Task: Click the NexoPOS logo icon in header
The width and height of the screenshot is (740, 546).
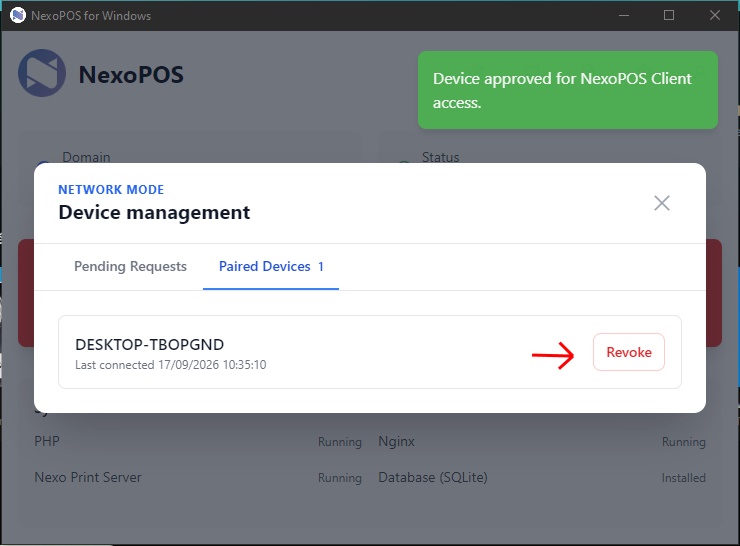Action: click(42, 74)
